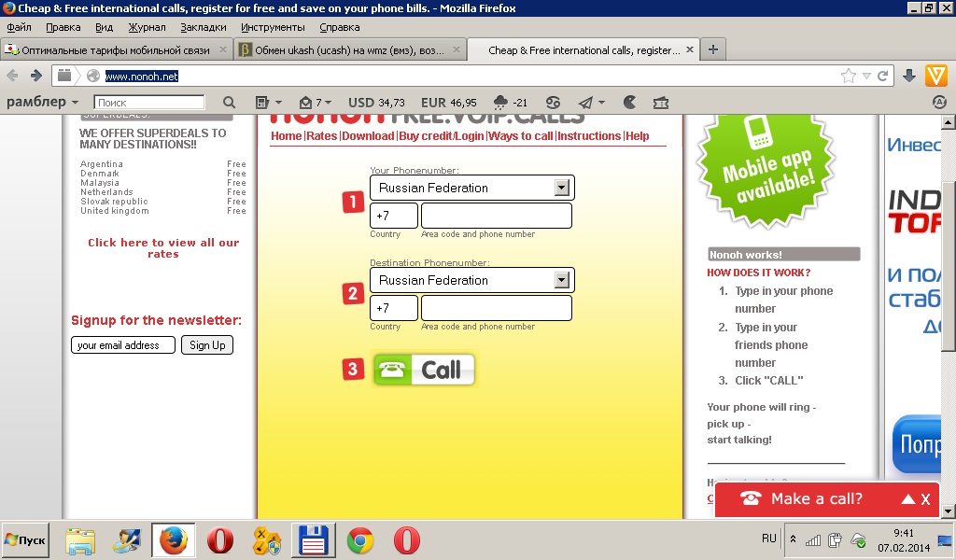
Task: Open the Instructions link
Action: point(589,136)
